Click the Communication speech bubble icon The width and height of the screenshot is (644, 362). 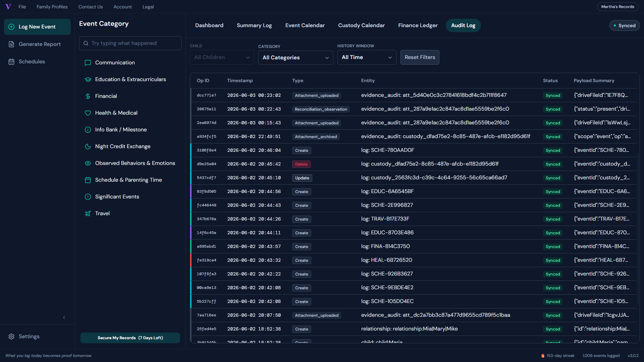pos(88,63)
